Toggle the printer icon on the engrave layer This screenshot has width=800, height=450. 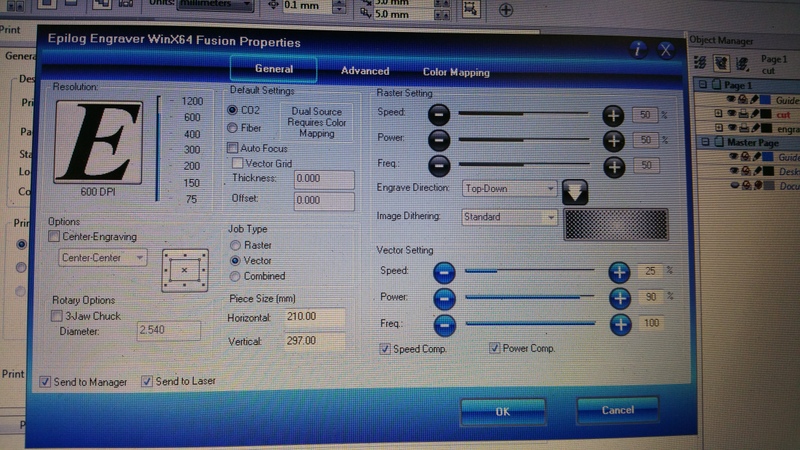point(744,128)
